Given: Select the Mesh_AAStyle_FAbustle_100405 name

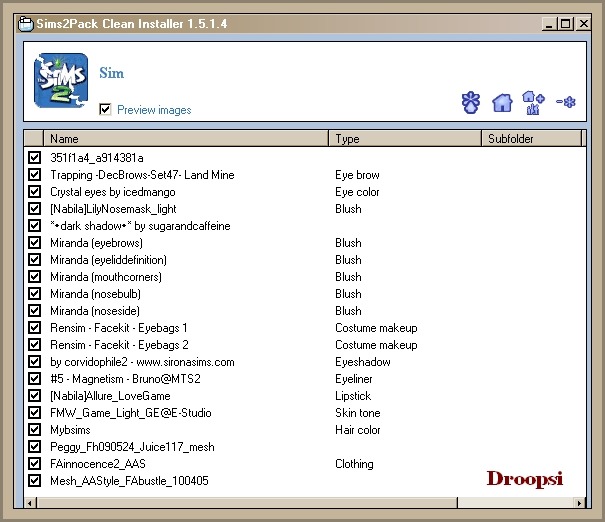Looking at the screenshot, I should 129,481.
